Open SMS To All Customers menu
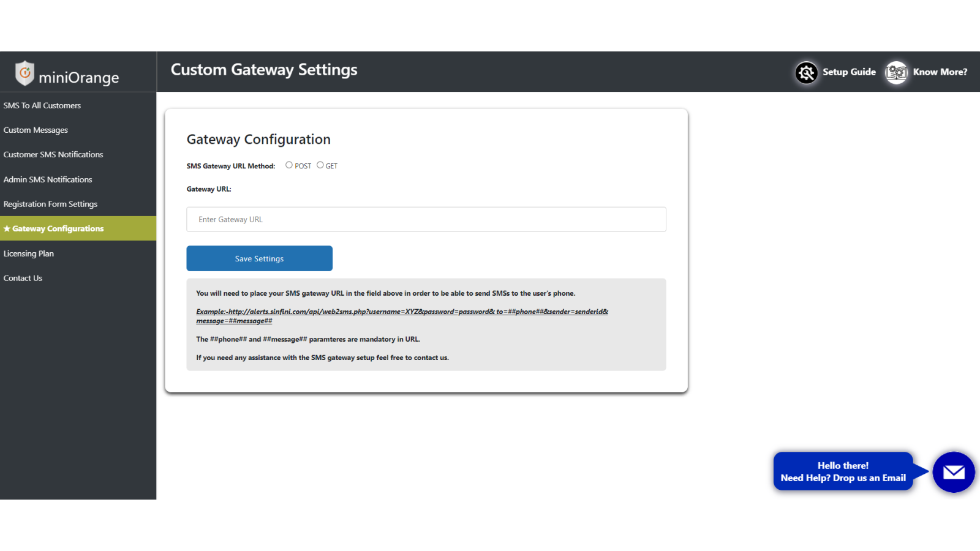This screenshot has height=551, width=980. coord(42,106)
